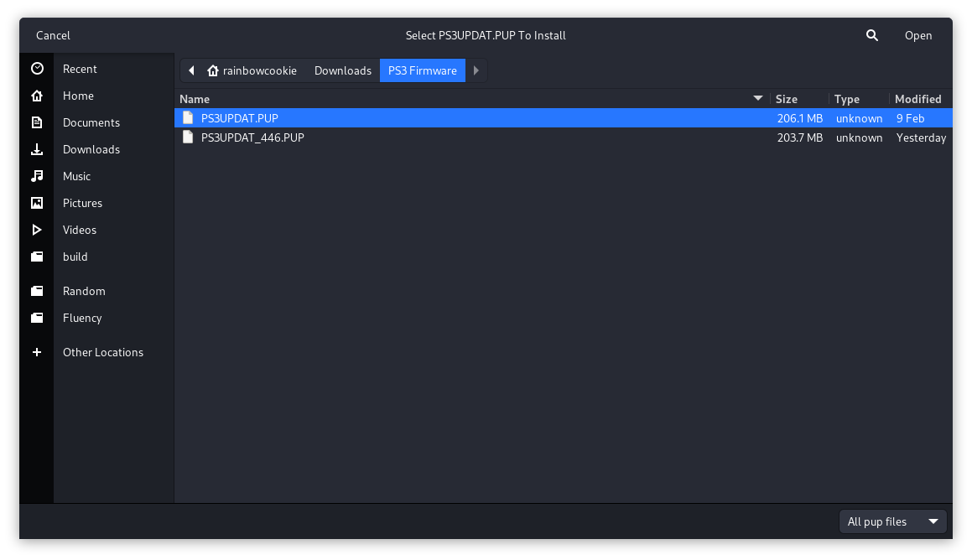Image resolution: width=972 pixels, height=560 pixels.
Task: Open the All pup files filter dropdown
Action: 892,521
